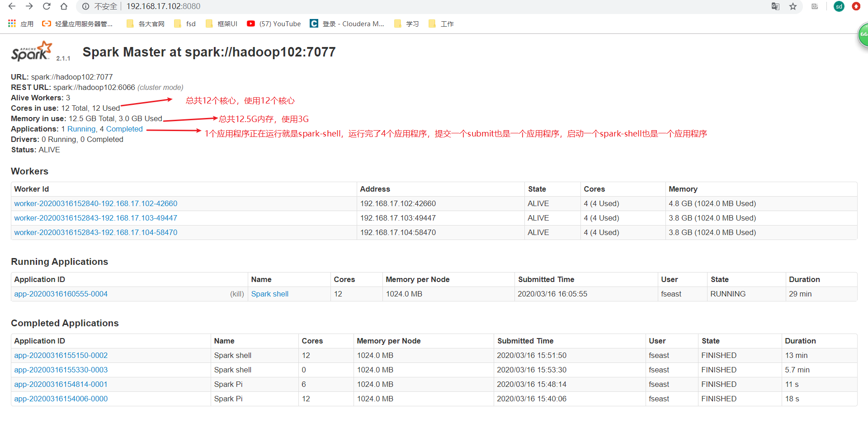Open the green sd profile avatar
The height and width of the screenshot is (442, 868).
[839, 6]
